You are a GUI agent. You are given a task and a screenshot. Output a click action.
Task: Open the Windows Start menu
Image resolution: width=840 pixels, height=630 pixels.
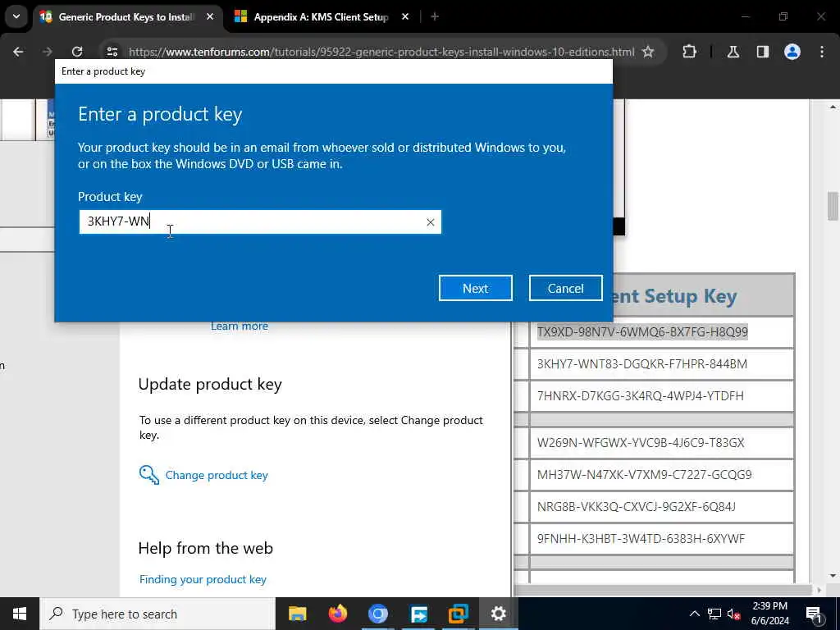click(20, 614)
